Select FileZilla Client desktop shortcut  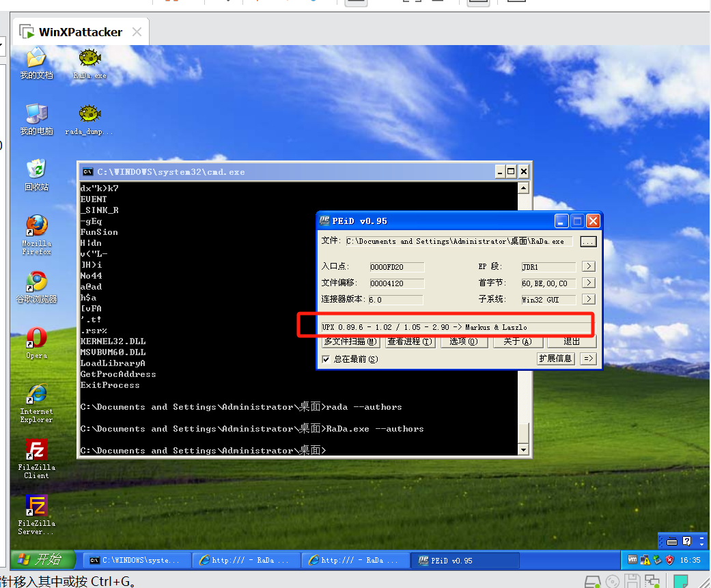pos(36,459)
